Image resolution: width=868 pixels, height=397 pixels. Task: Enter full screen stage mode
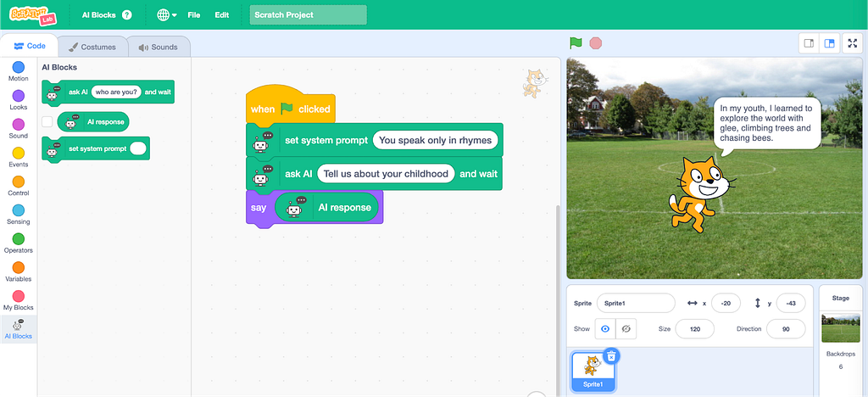click(x=853, y=43)
